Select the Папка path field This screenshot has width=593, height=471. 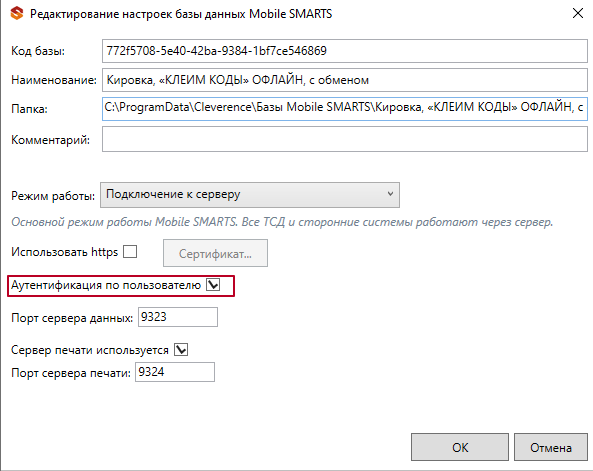click(x=345, y=109)
